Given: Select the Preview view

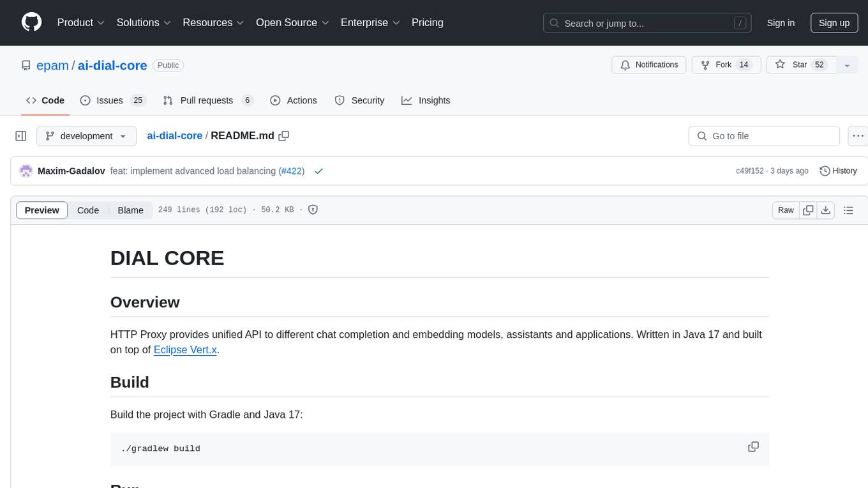Looking at the screenshot, I should (x=42, y=210).
